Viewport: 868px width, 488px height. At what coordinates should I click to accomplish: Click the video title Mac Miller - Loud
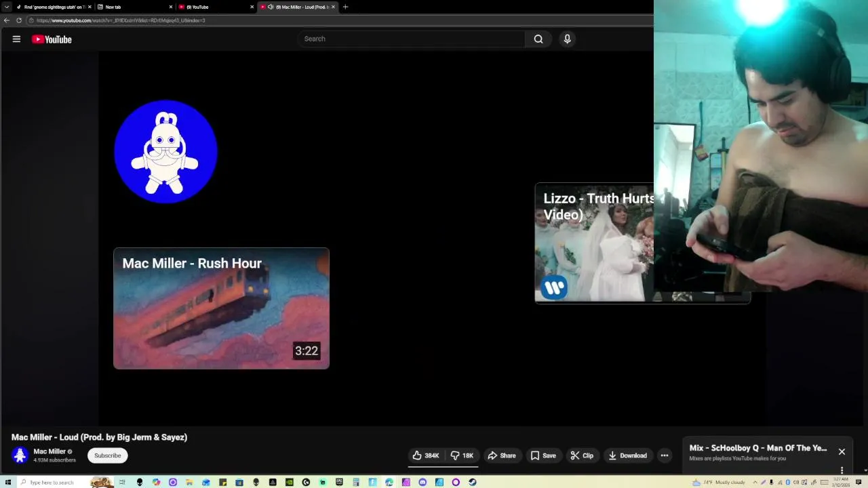[99, 437]
